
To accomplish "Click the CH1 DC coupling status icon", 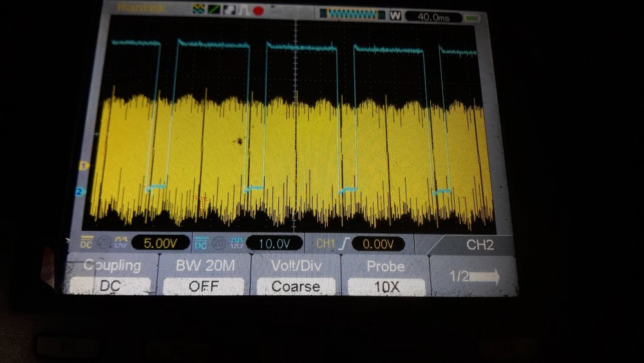I will click(x=87, y=242).
